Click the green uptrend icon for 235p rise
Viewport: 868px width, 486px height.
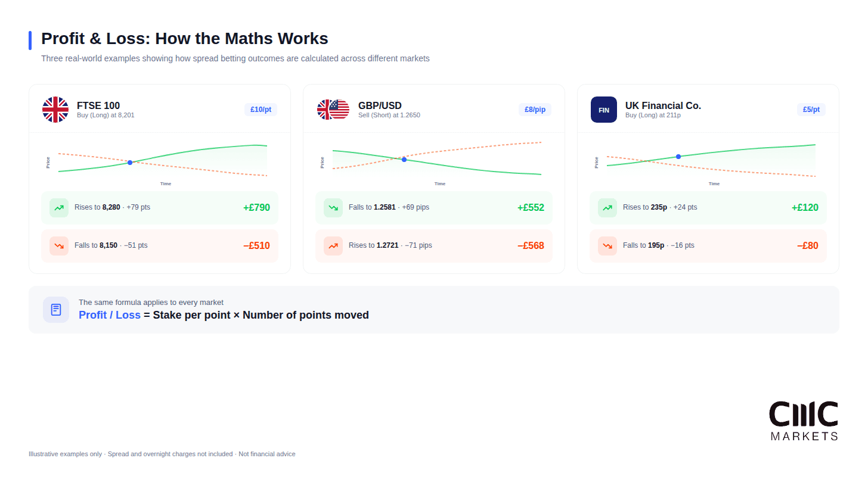point(607,208)
